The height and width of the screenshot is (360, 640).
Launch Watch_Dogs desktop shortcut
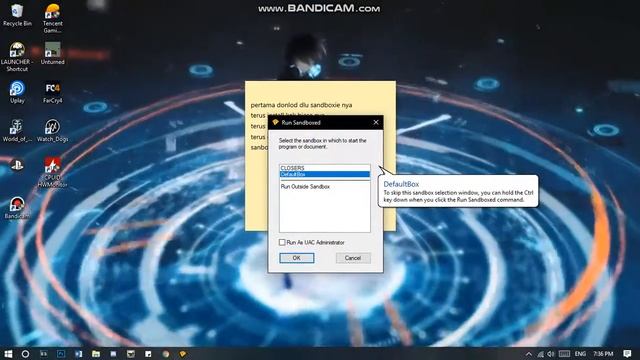[x=53, y=131]
